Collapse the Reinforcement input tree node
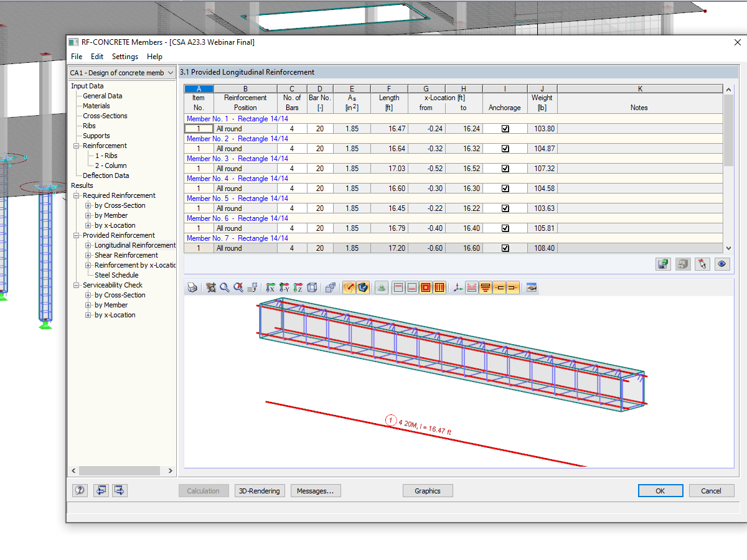This screenshot has height=560, width=747. click(x=77, y=146)
